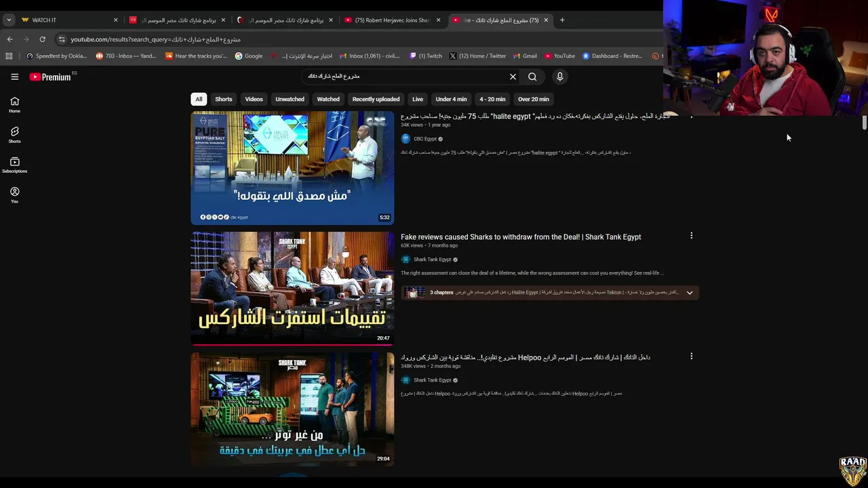The height and width of the screenshot is (488, 868).
Task: Open the Fake reviews video thumbnail
Action: (292, 289)
